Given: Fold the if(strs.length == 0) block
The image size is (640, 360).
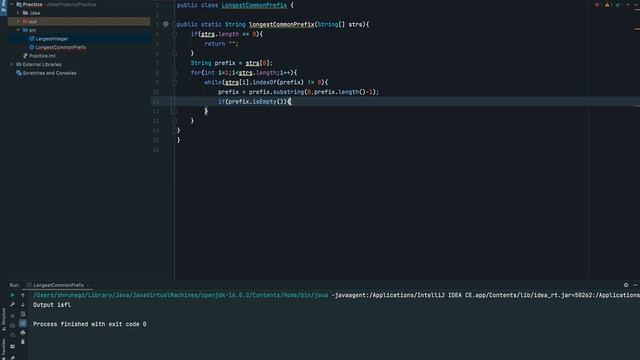Looking at the screenshot, I should point(175,34).
